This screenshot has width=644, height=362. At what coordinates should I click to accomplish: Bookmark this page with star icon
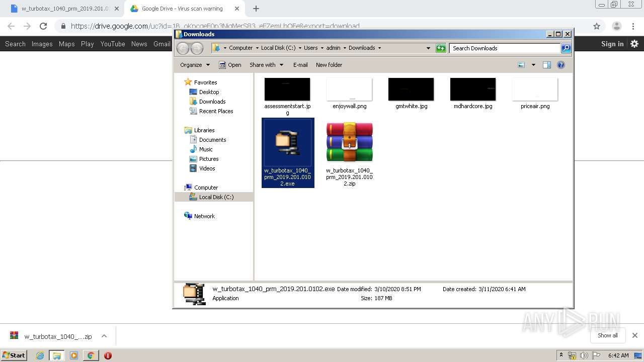pyautogui.click(x=597, y=26)
